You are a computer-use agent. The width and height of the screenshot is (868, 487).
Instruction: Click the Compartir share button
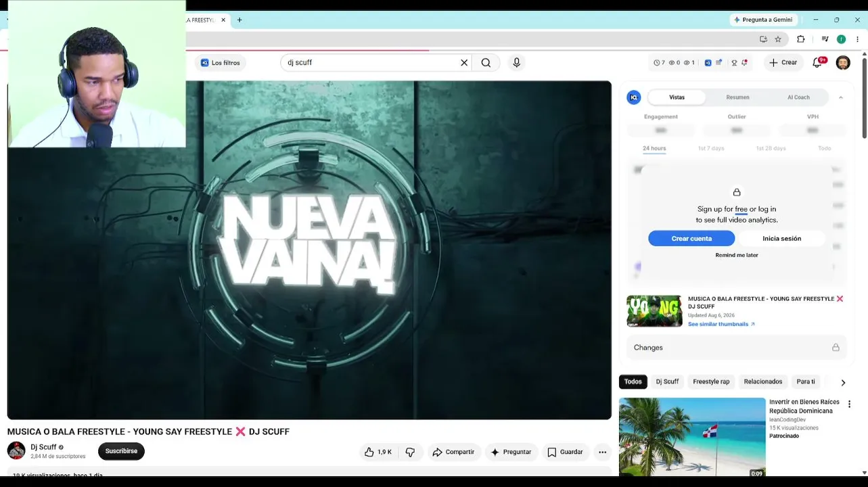[x=453, y=452]
